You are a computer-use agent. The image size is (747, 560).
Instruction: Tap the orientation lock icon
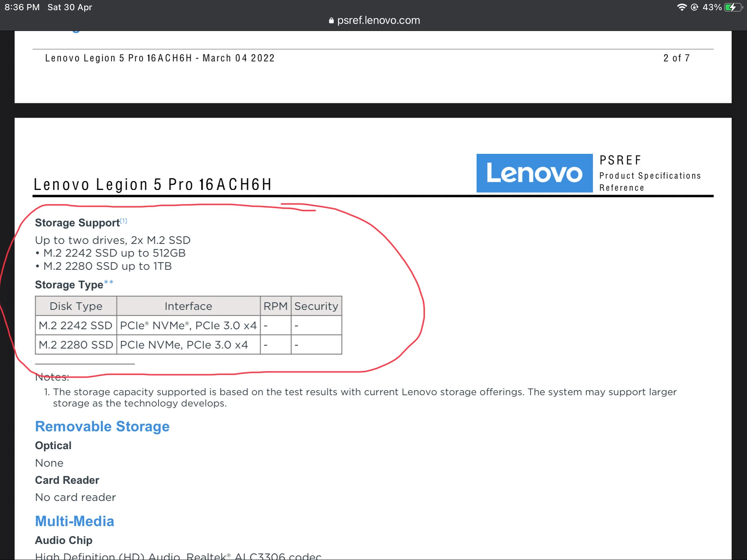(x=694, y=7)
